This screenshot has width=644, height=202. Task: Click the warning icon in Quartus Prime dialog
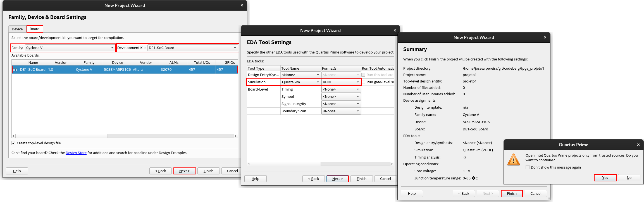(x=513, y=160)
